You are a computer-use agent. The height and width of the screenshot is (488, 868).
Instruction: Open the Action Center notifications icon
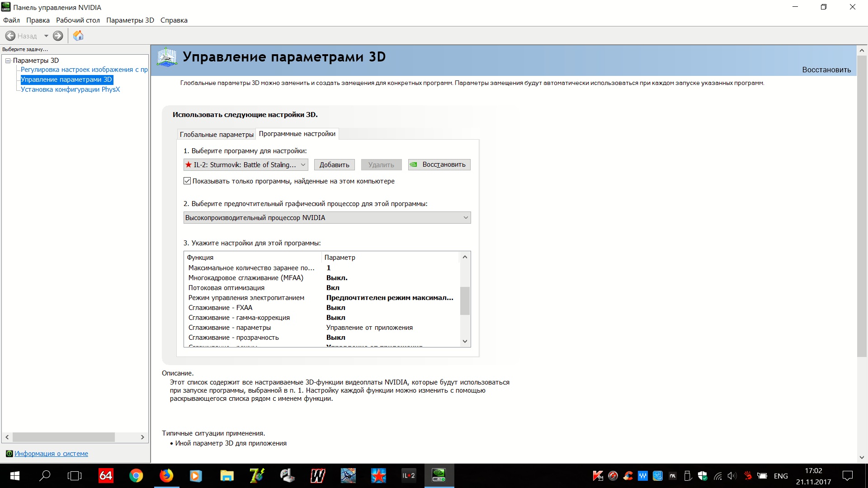click(x=848, y=476)
